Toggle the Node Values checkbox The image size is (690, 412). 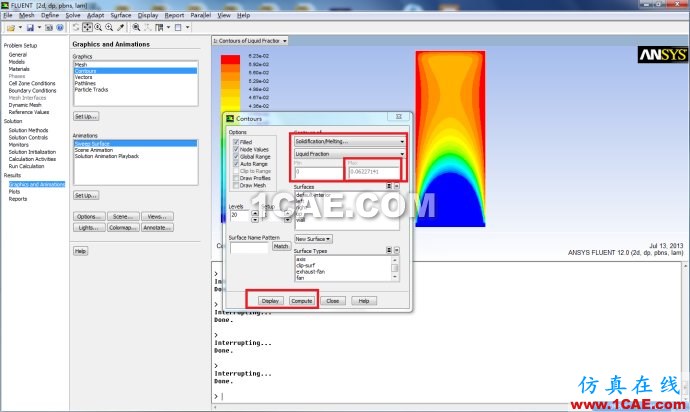pos(236,149)
